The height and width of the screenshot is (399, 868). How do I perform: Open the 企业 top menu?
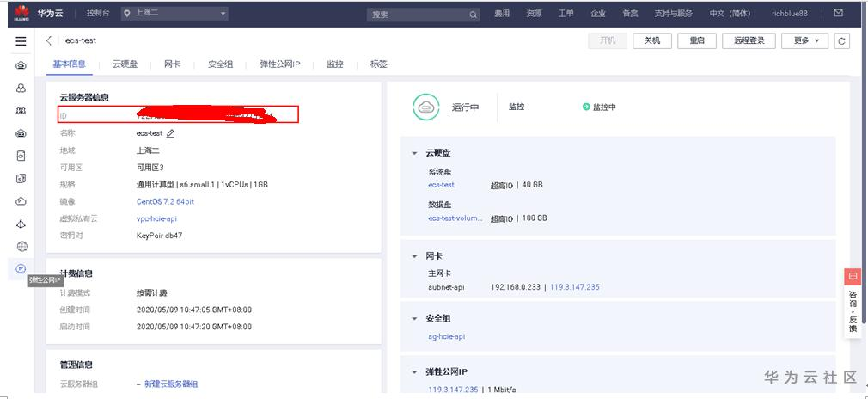coord(598,13)
